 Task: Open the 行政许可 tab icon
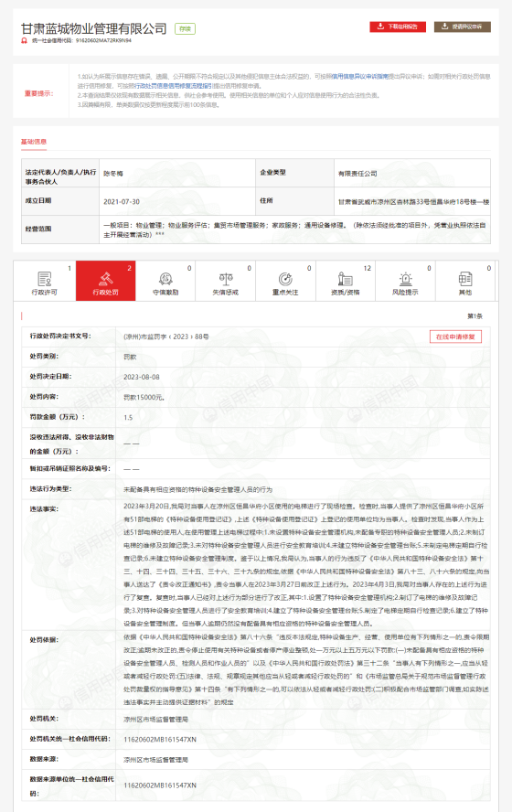45,279
